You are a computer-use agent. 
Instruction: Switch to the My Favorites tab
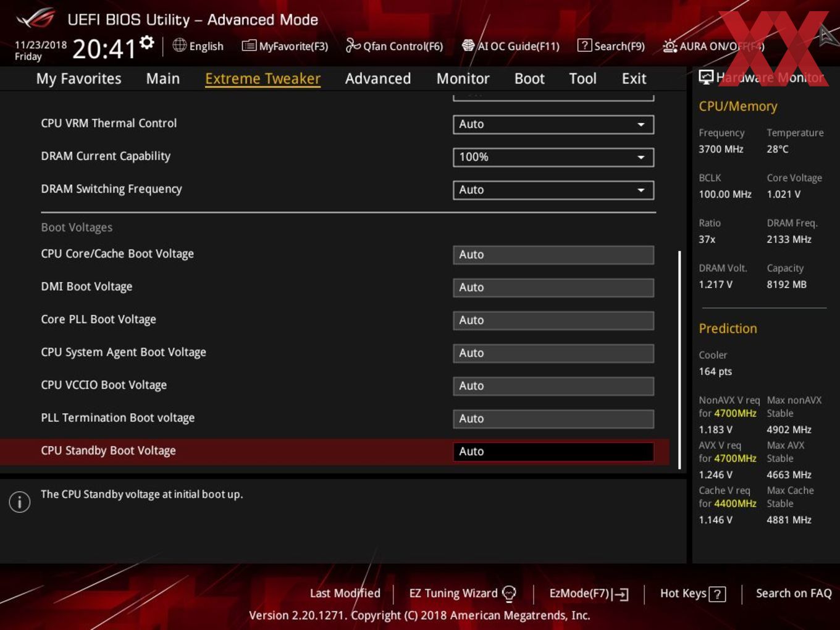click(x=78, y=78)
